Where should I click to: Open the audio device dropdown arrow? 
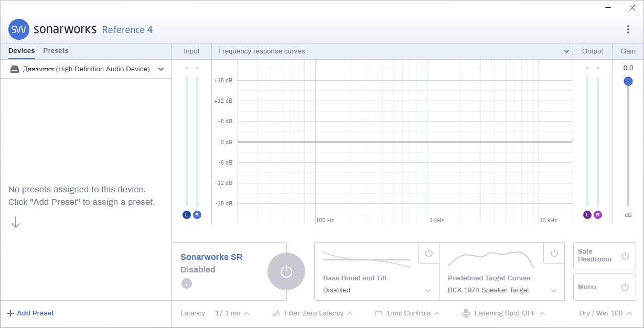[x=161, y=69]
